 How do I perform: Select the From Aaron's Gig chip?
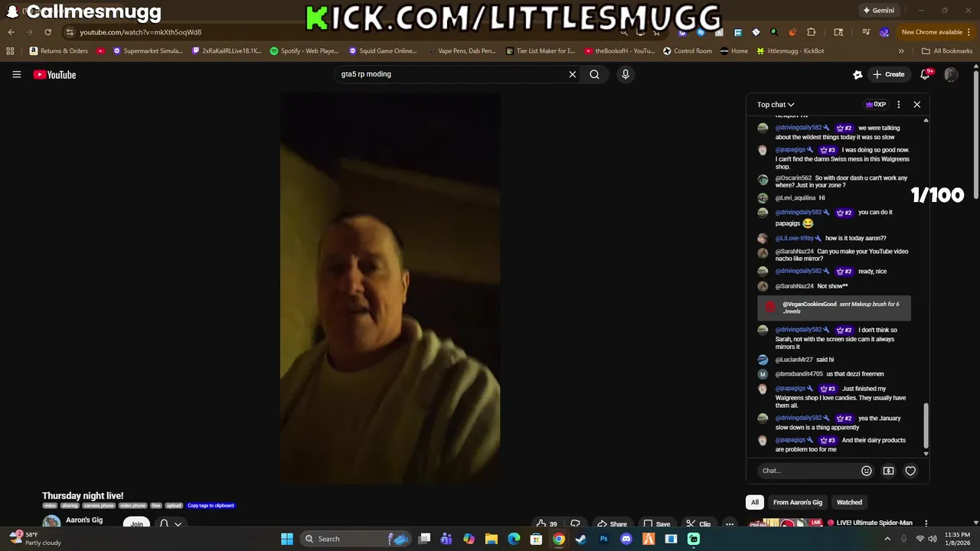coord(798,502)
